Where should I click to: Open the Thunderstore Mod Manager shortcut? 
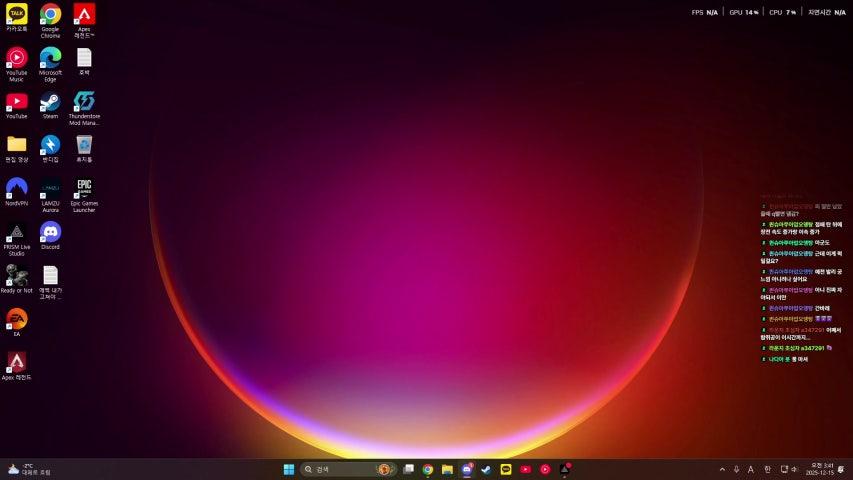click(84, 102)
